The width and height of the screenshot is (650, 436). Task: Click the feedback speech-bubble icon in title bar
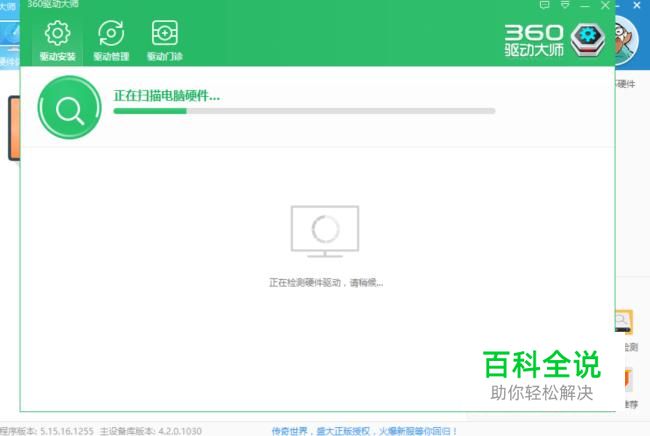click(544, 5)
